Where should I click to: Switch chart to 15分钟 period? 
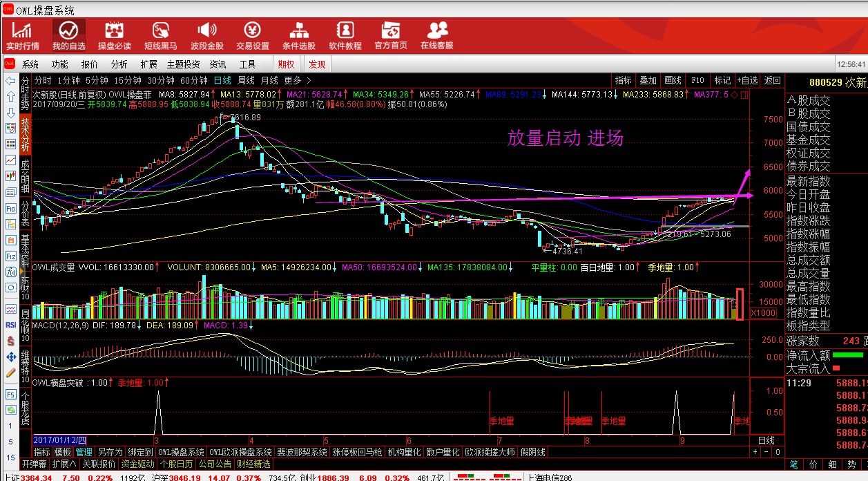coord(128,80)
